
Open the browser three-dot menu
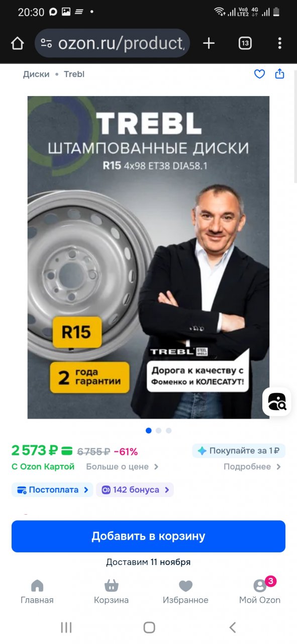pos(280,43)
